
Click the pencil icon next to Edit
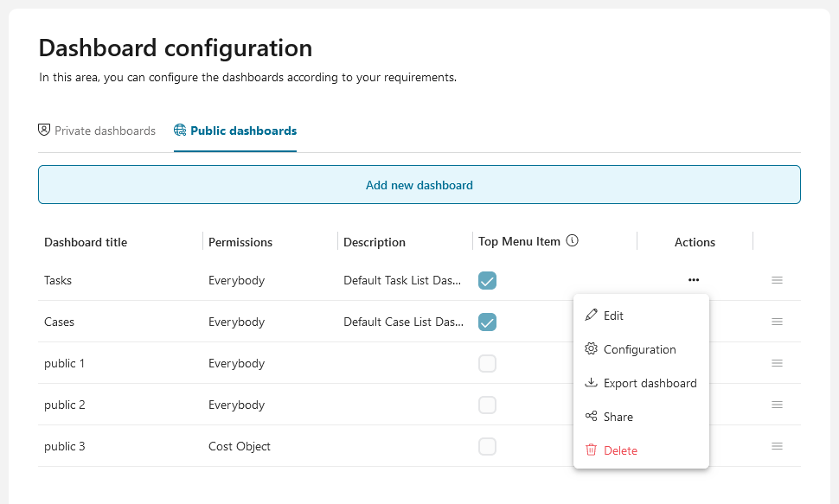pos(592,316)
